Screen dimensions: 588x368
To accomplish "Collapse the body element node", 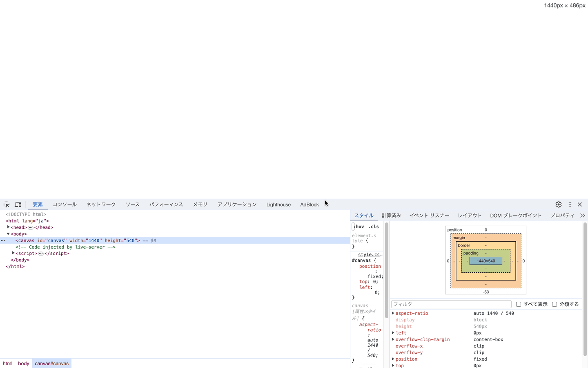I will 8,233.
